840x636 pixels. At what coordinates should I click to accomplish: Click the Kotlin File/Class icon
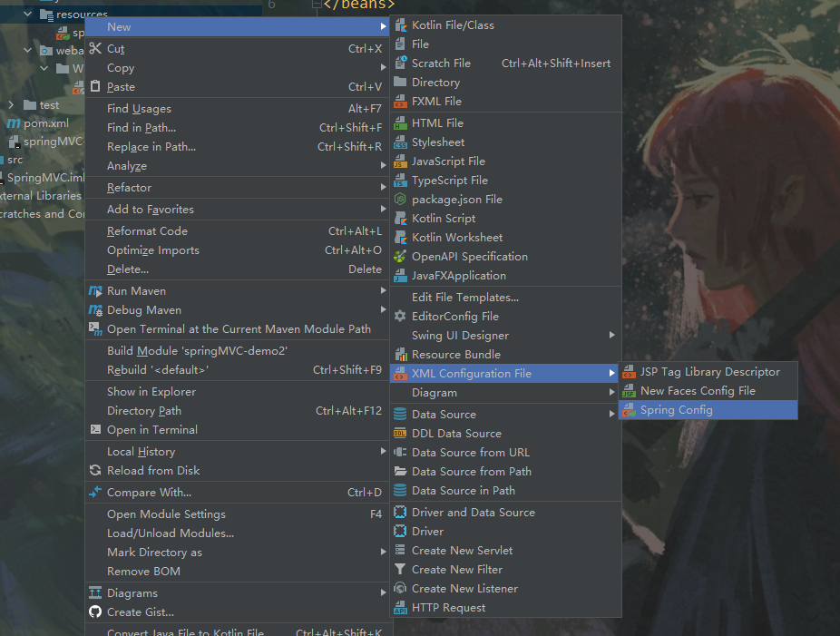click(x=400, y=25)
